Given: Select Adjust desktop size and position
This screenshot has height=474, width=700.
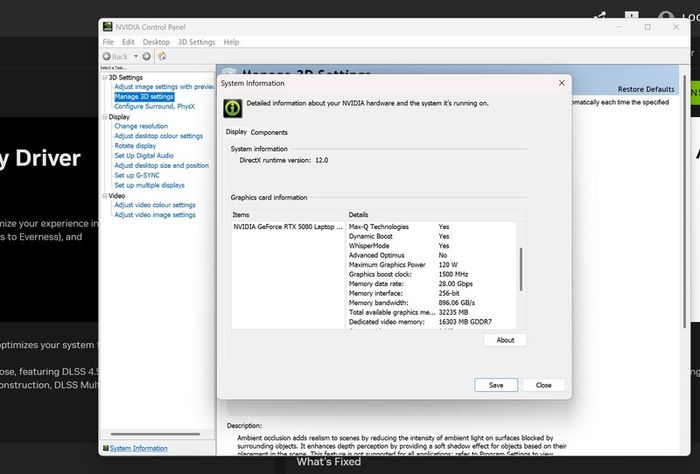Looking at the screenshot, I should pyautogui.click(x=162, y=166).
